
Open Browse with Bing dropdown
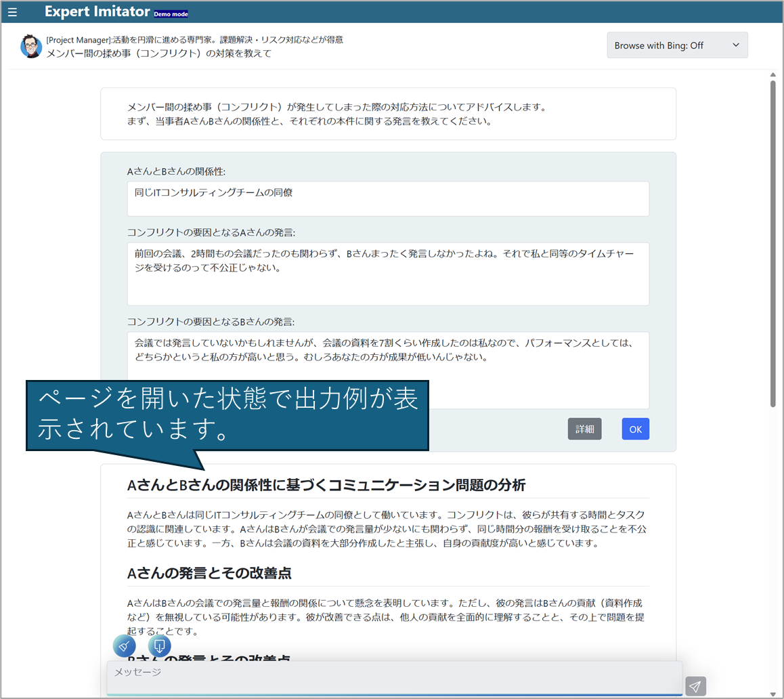coord(677,45)
